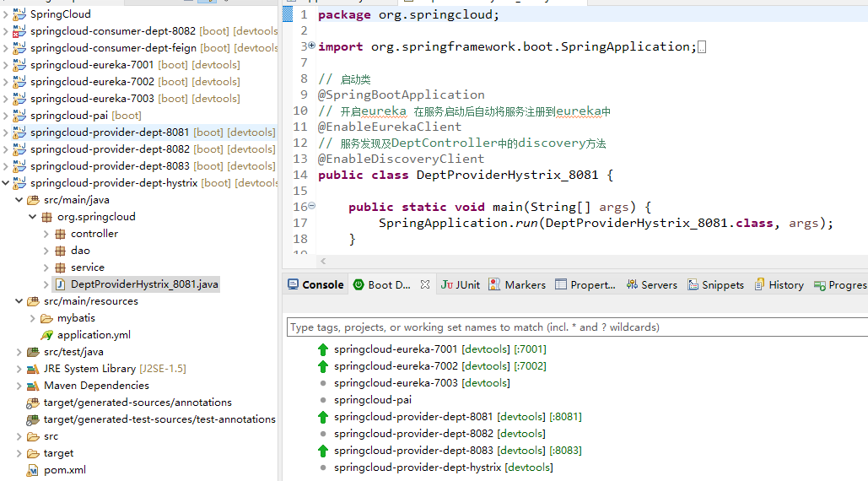Click springcloud-consumer-dept-8082 project icon with error marker

(19, 31)
